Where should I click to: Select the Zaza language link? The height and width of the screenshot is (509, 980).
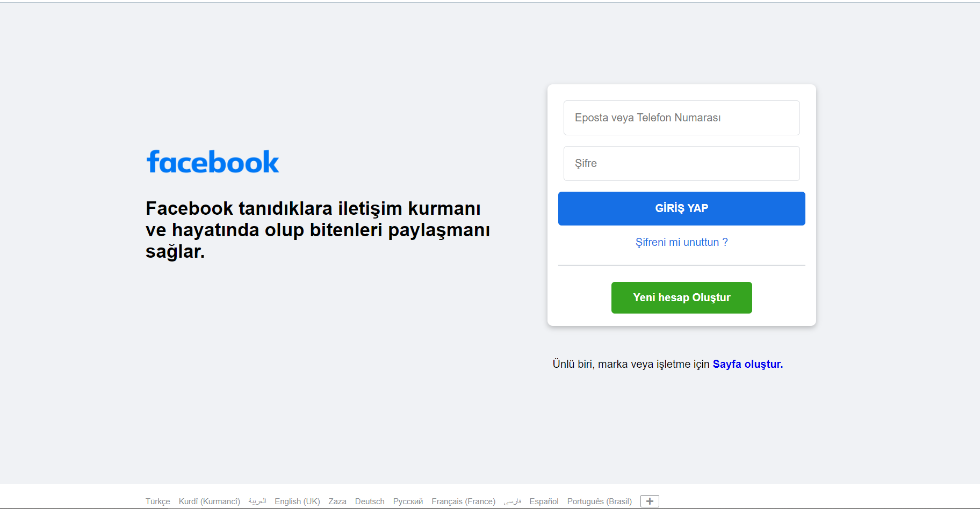click(x=337, y=501)
